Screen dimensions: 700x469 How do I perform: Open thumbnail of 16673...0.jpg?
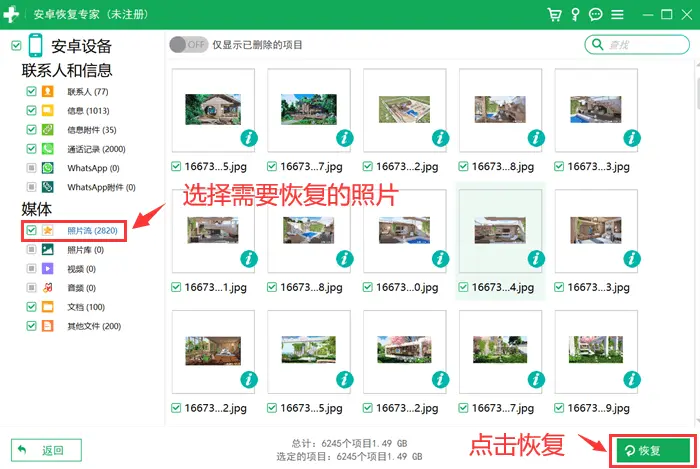pyautogui.click(x=405, y=231)
